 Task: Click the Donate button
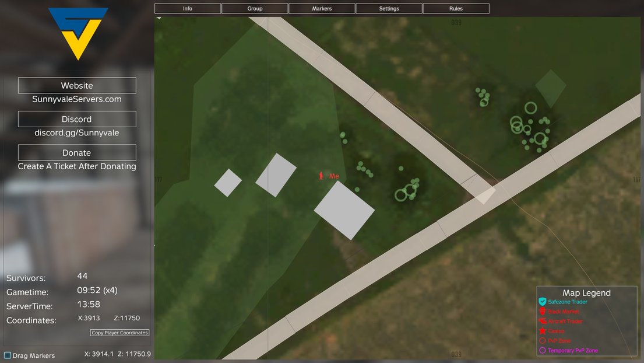[77, 152]
